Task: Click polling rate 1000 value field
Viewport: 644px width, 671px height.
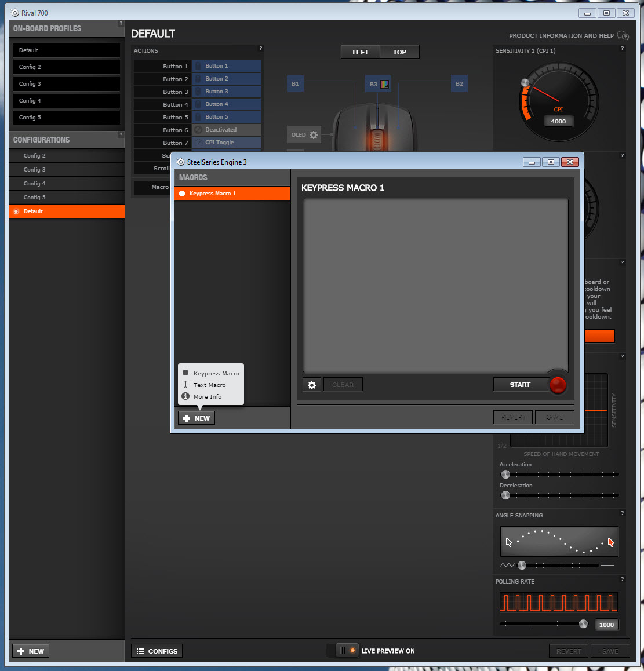Action: pyautogui.click(x=606, y=625)
